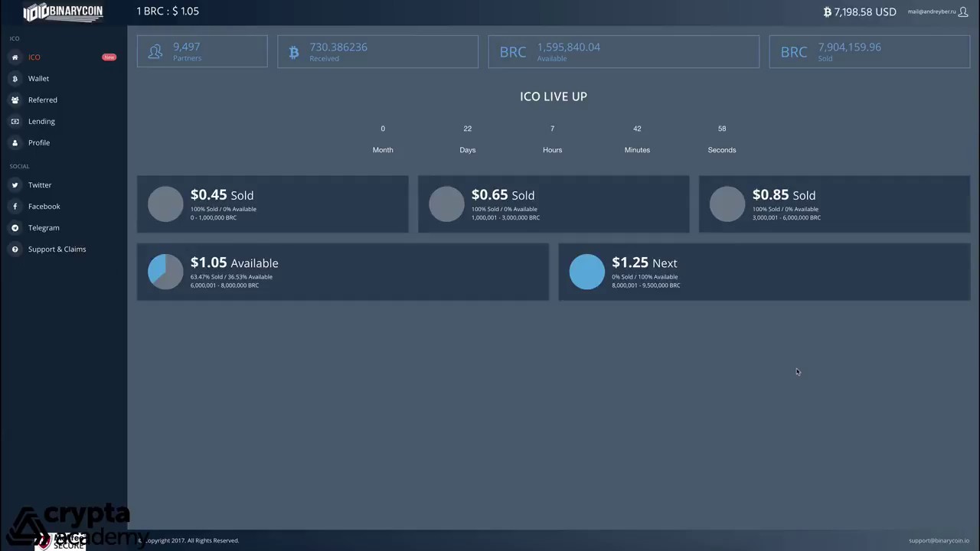The width and height of the screenshot is (980, 551).
Task: Click the $0.85 Sold price title
Action: [x=784, y=195]
